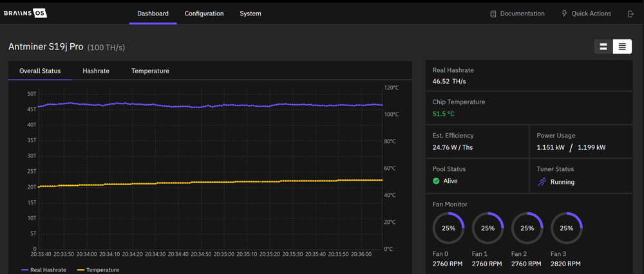Click the Fan Monitor heading
Viewport: 644px width, 274px height.
(x=450, y=205)
